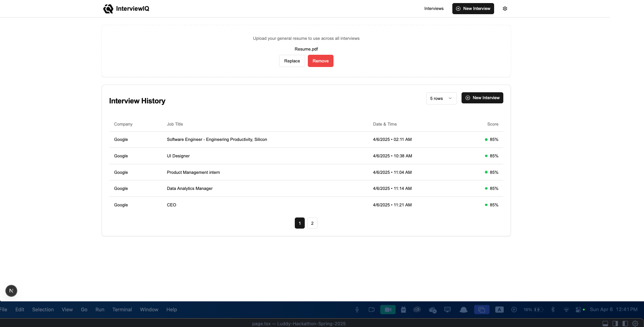Open Creative Cloud menu bar icon

click(x=417, y=309)
